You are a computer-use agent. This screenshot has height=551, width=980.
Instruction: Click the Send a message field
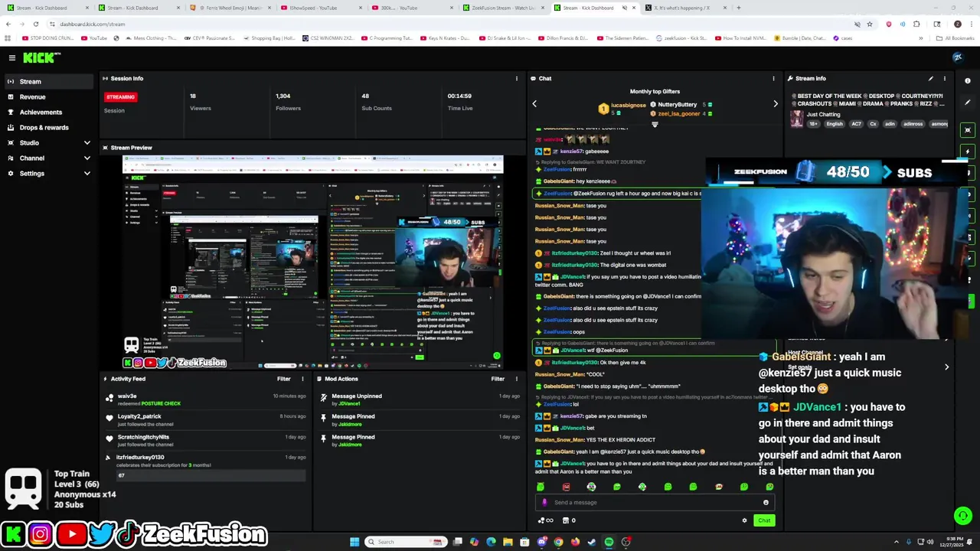pyautogui.click(x=655, y=503)
